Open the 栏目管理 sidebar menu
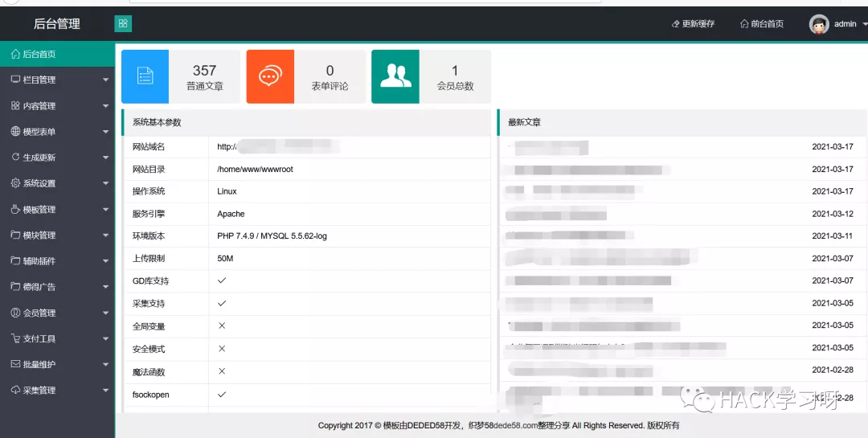This screenshot has height=438, width=868. point(57,80)
